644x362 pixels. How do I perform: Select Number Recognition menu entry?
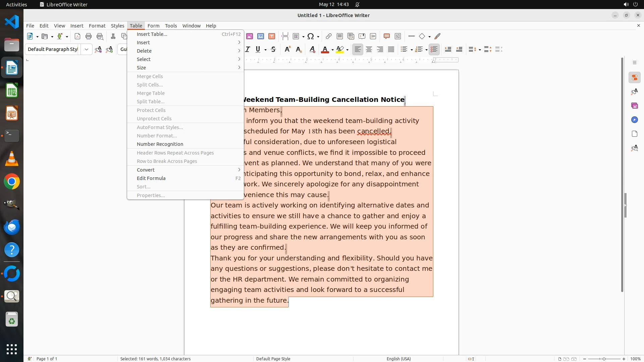pyautogui.click(x=160, y=144)
